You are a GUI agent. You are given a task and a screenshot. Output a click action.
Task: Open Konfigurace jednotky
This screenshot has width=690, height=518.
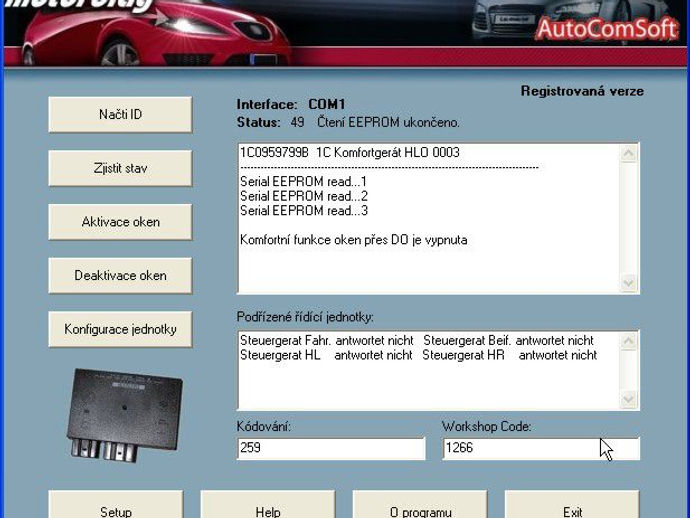click(x=120, y=329)
